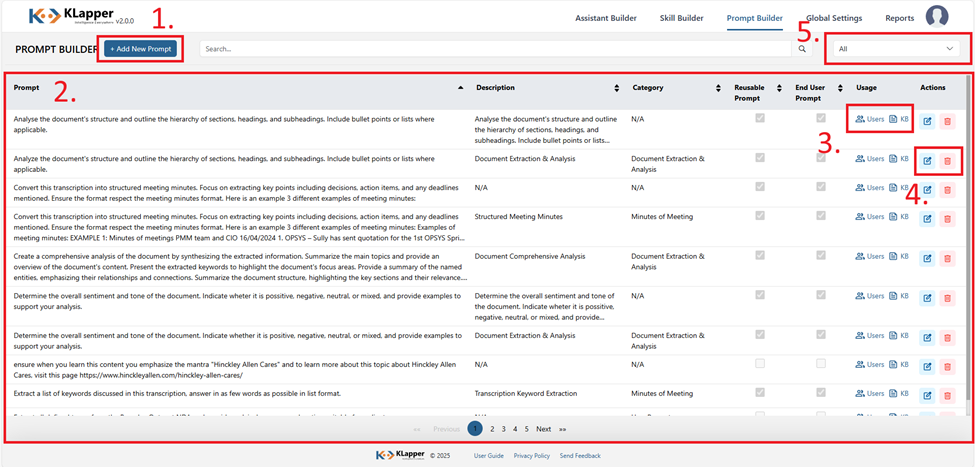Toggle Reusable Prompt for Transcription Keyword Extraction
Viewport: 975px width, 467px height.
point(760,392)
